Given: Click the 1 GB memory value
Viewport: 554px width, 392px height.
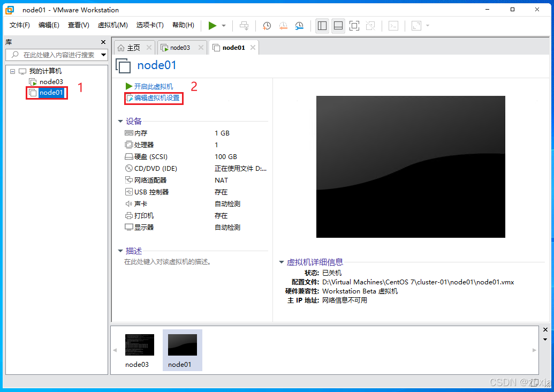Looking at the screenshot, I should tap(222, 133).
